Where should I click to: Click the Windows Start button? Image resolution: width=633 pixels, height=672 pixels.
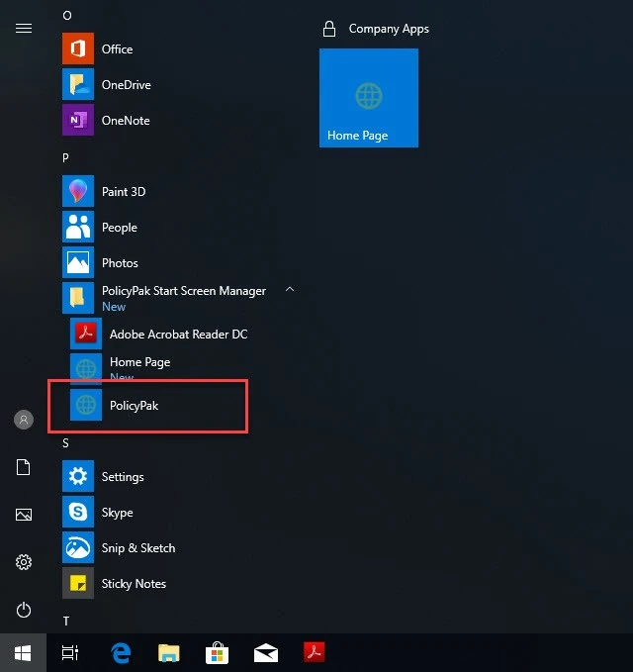coord(23,652)
